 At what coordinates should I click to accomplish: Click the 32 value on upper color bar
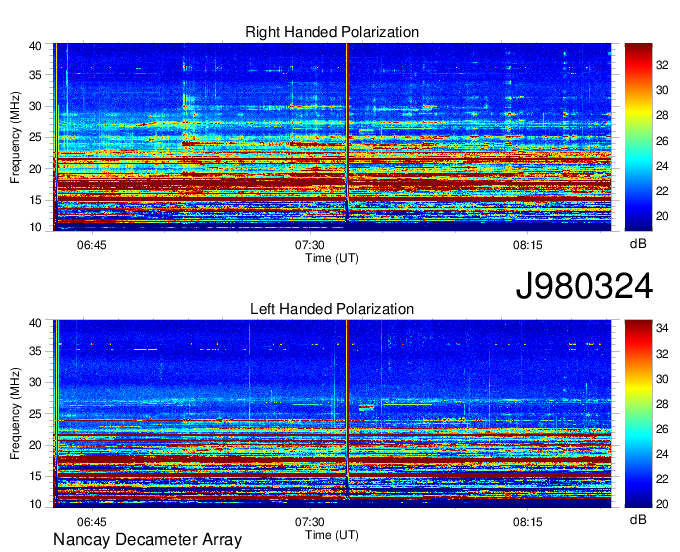coord(662,65)
